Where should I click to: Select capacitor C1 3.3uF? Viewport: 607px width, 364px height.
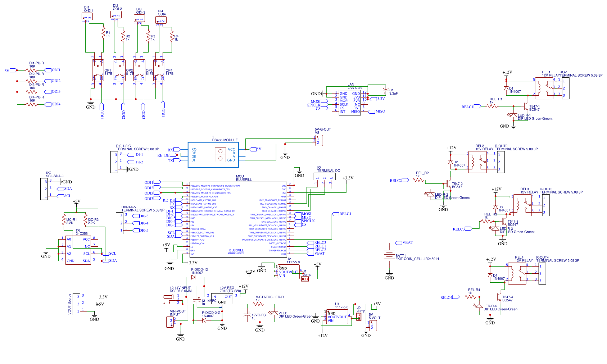point(385,89)
